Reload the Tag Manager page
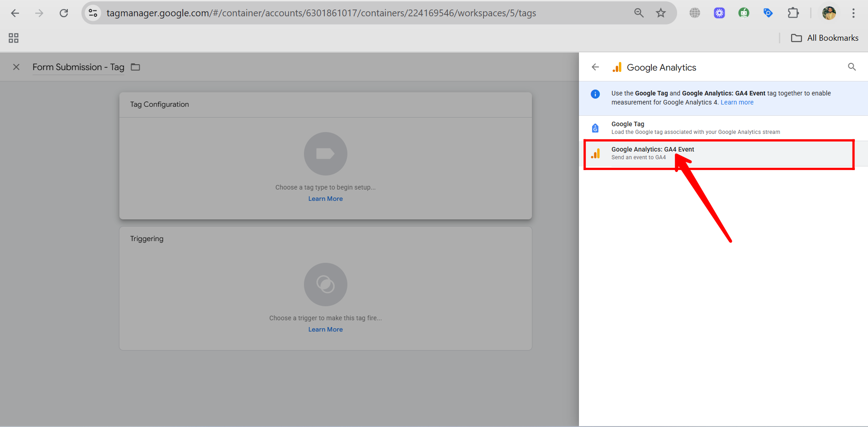The width and height of the screenshot is (868, 427). [x=64, y=13]
